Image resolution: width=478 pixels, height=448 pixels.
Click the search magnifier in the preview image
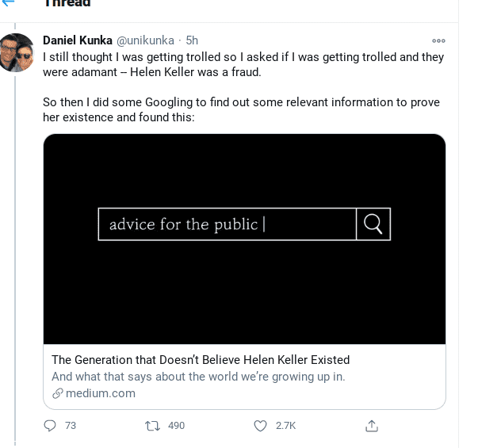pyautogui.click(x=373, y=224)
